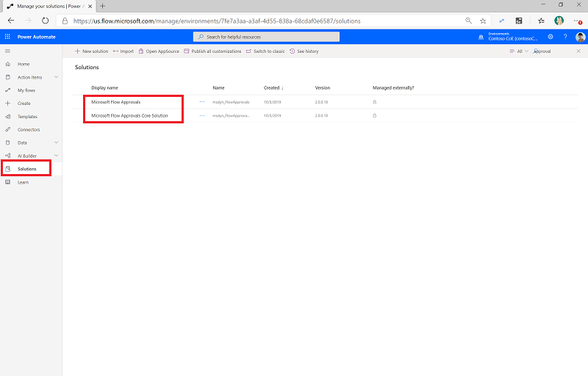Open browser Favorites list icon
This screenshot has width=588, height=376.
541,21
